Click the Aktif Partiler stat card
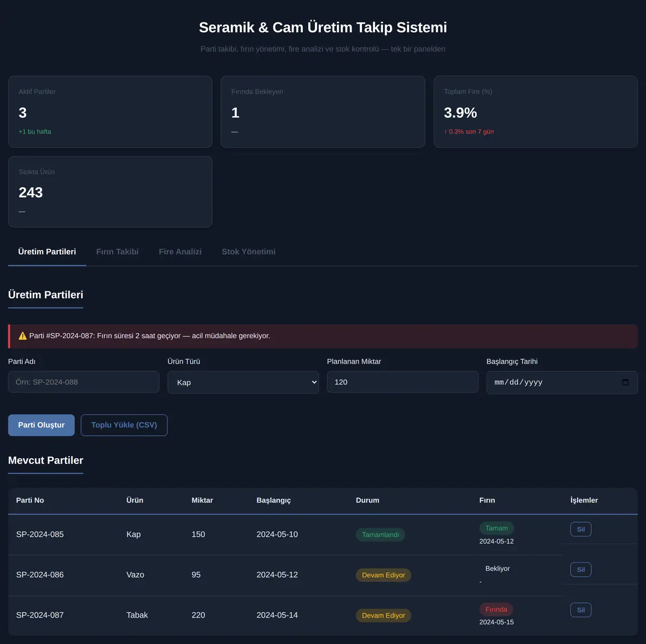The height and width of the screenshot is (644, 646). coord(110,111)
